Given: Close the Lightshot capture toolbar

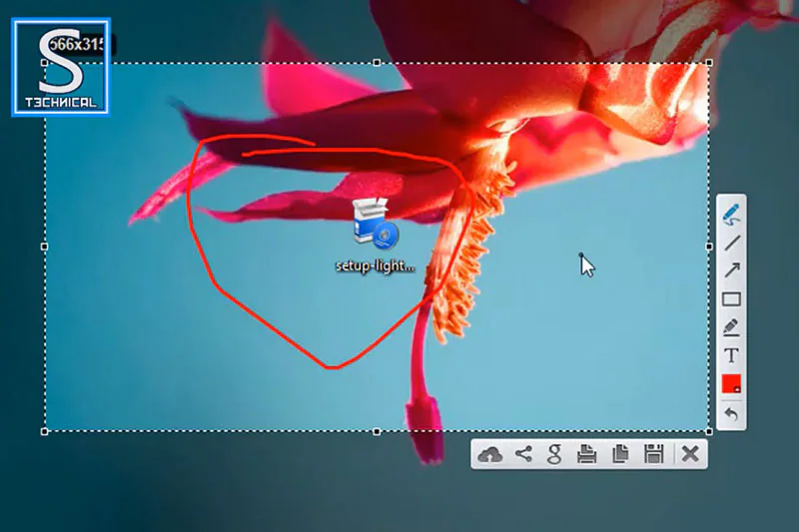Looking at the screenshot, I should pyautogui.click(x=690, y=453).
